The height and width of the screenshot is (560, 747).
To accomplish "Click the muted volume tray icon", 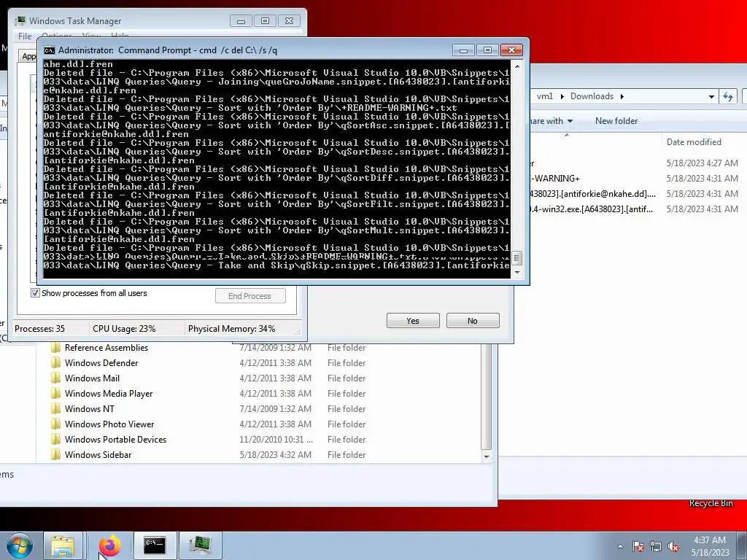I will coord(673,546).
